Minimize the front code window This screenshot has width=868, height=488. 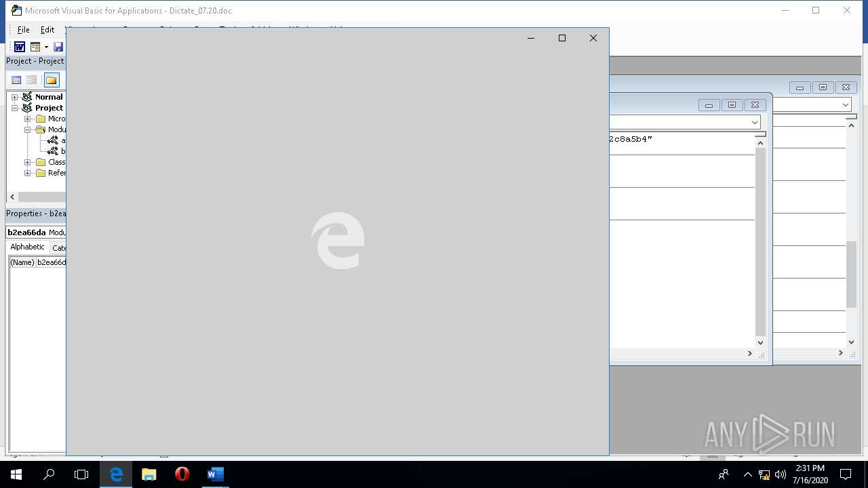pyautogui.click(x=709, y=105)
